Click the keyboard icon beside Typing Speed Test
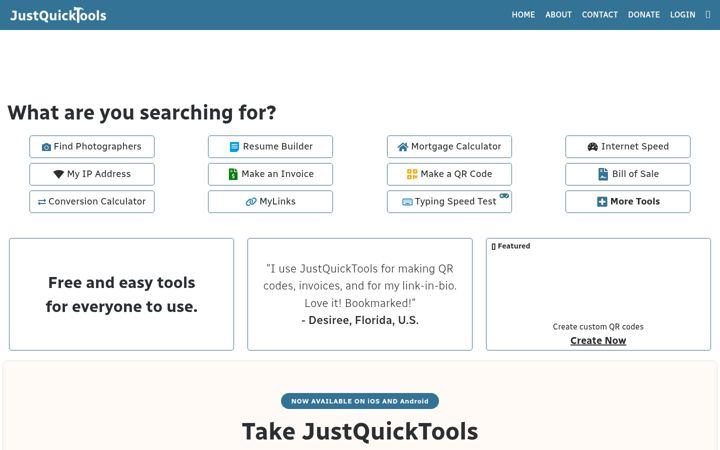Screen dimensions: 720x450 click(407, 202)
